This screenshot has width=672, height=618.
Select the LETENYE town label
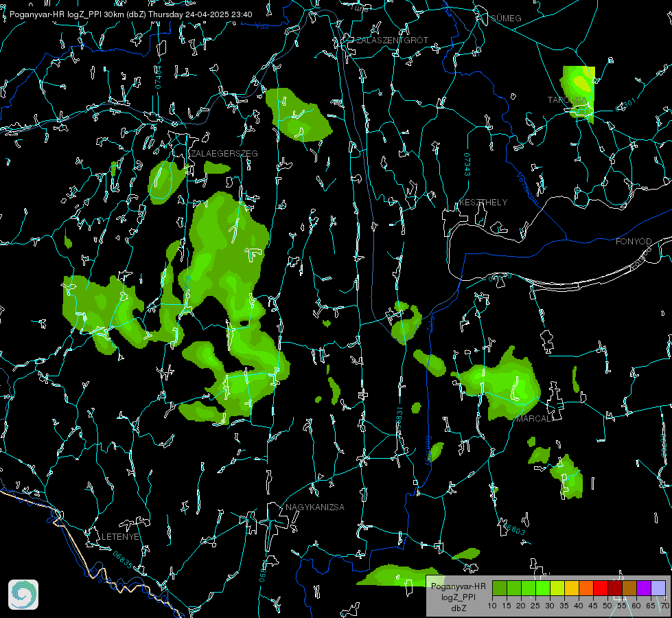click(120, 537)
